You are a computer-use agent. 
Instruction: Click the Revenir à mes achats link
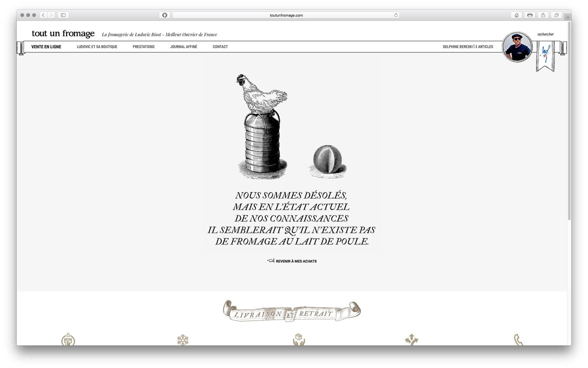[x=296, y=261]
